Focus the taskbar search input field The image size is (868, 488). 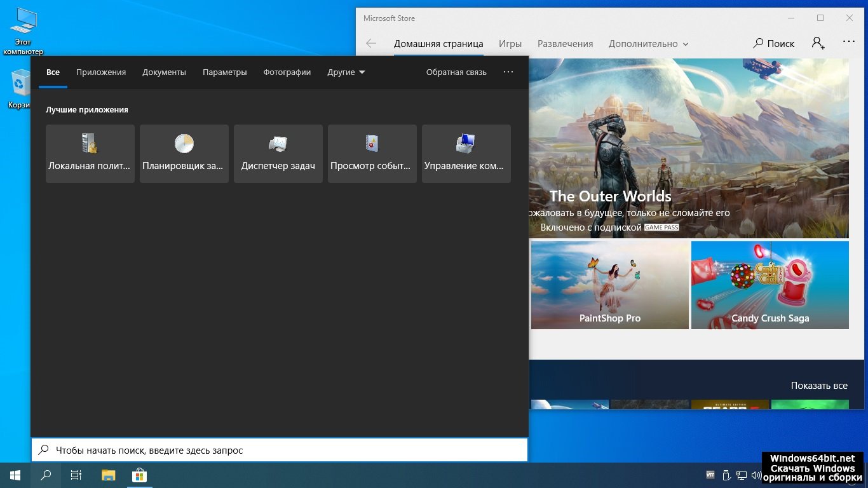(x=280, y=450)
